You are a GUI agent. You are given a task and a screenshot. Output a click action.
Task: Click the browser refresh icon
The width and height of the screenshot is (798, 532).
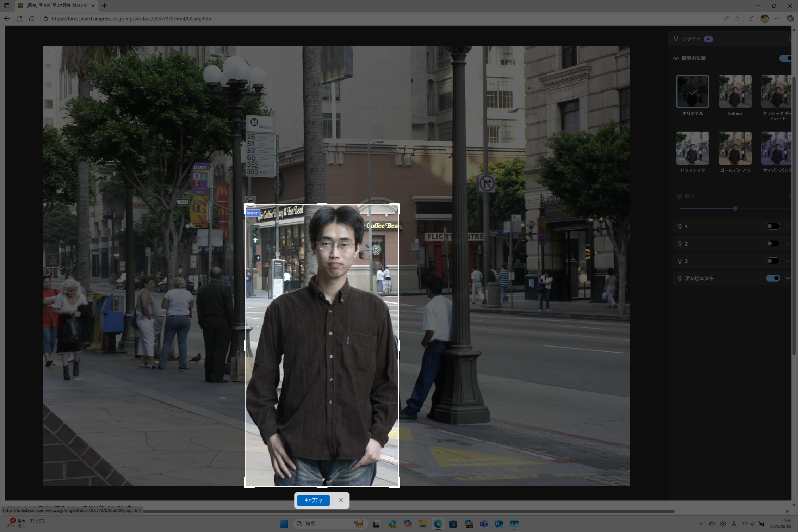coord(19,19)
